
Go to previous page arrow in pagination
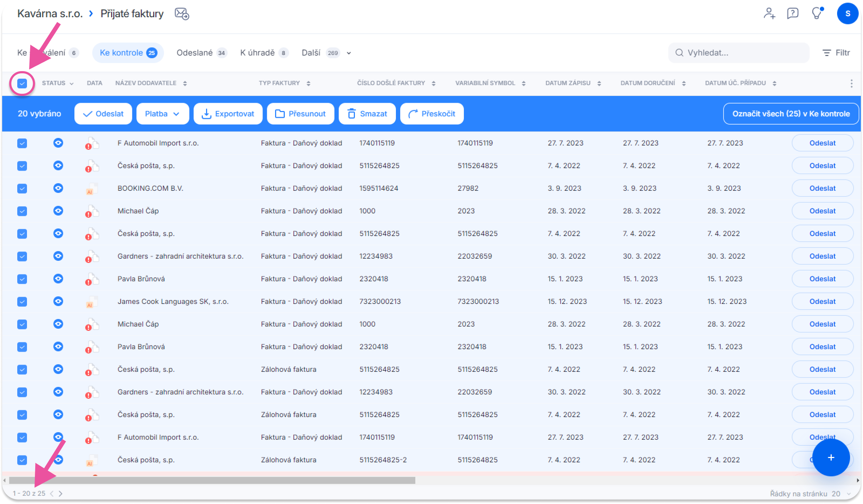52,494
